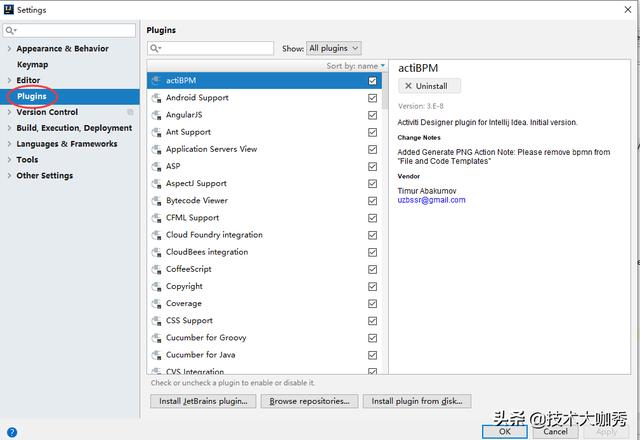Click the Version Control project-level settings icon
640x440 pixels.
pyautogui.click(x=130, y=112)
